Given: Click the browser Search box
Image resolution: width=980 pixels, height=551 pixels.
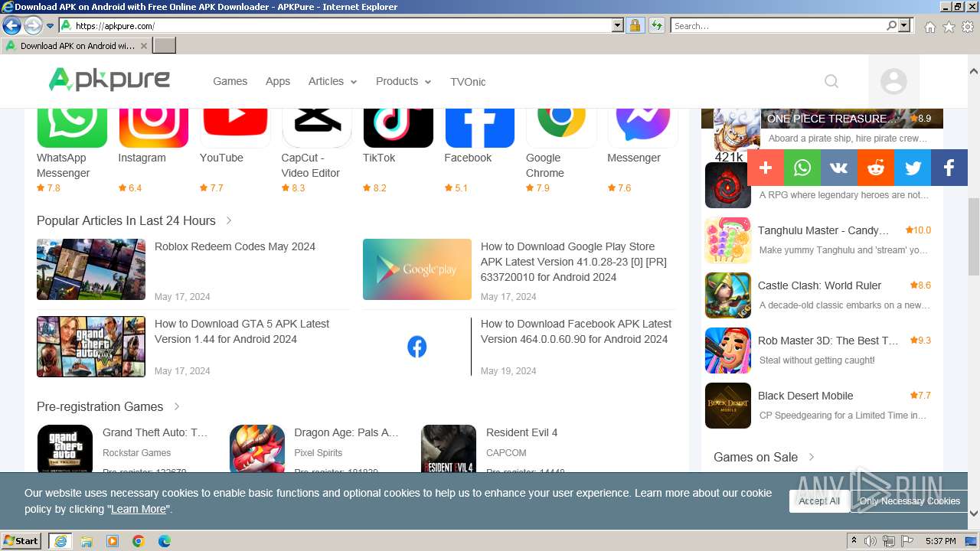Looking at the screenshot, I should pos(779,25).
